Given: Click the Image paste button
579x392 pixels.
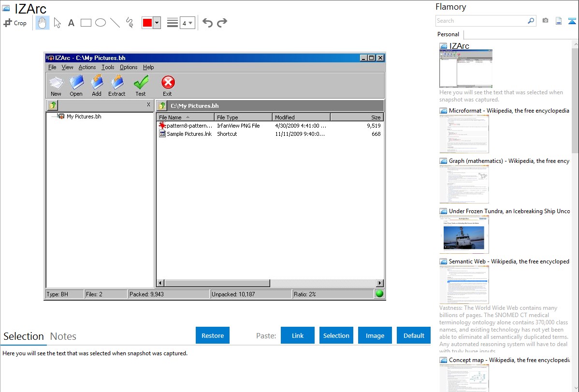Looking at the screenshot, I should coord(375,335).
